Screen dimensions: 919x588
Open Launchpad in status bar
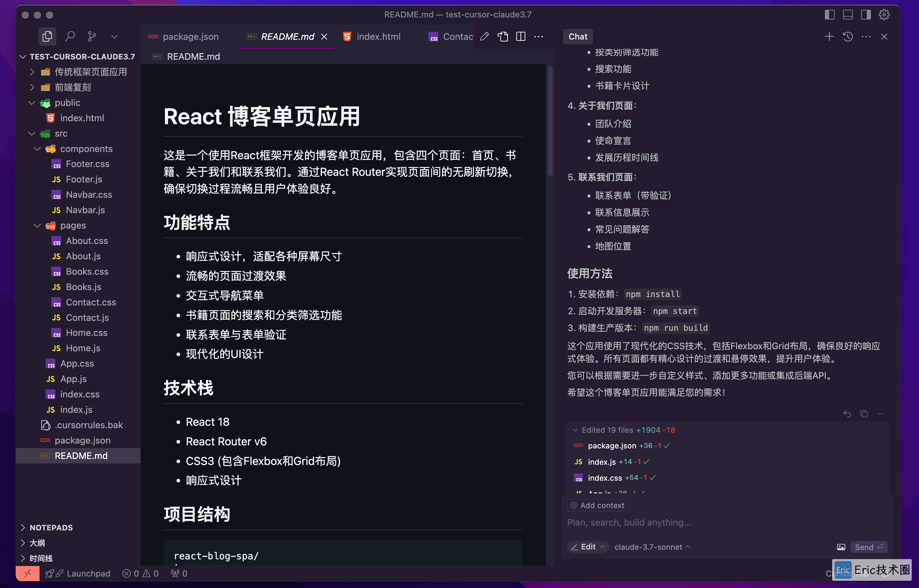tap(78, 573)
